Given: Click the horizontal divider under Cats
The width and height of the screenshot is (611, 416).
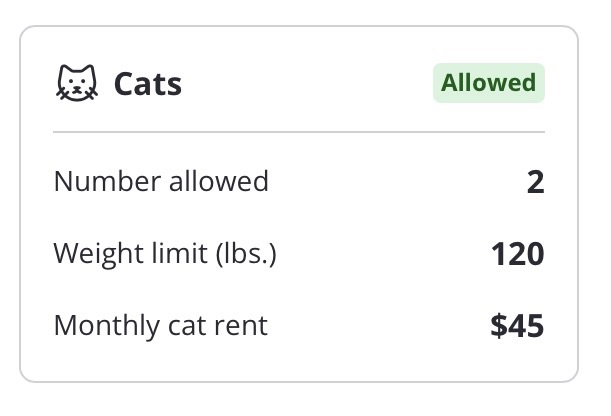Looking at the screenshot, I should [x=299, y=132].
